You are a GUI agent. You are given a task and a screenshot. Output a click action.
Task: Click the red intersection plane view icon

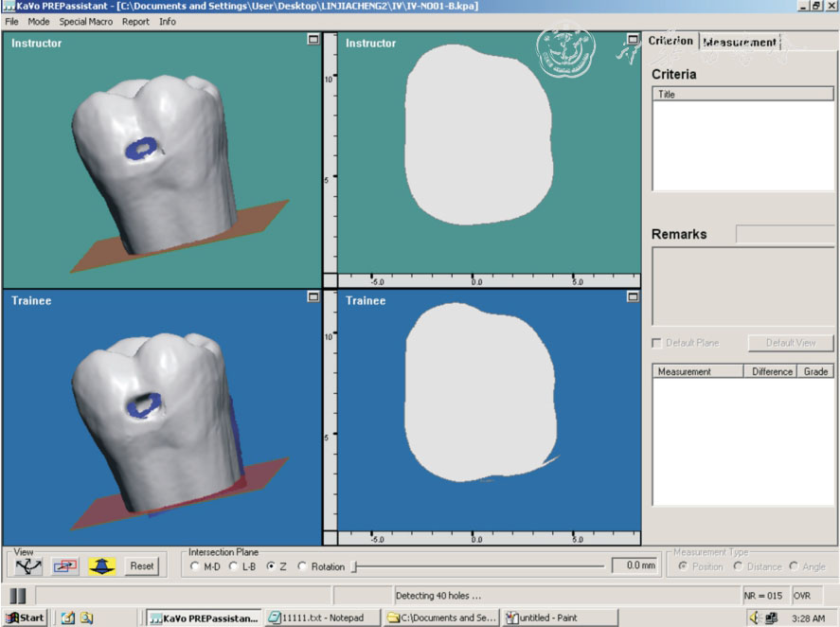click(64, 565)
